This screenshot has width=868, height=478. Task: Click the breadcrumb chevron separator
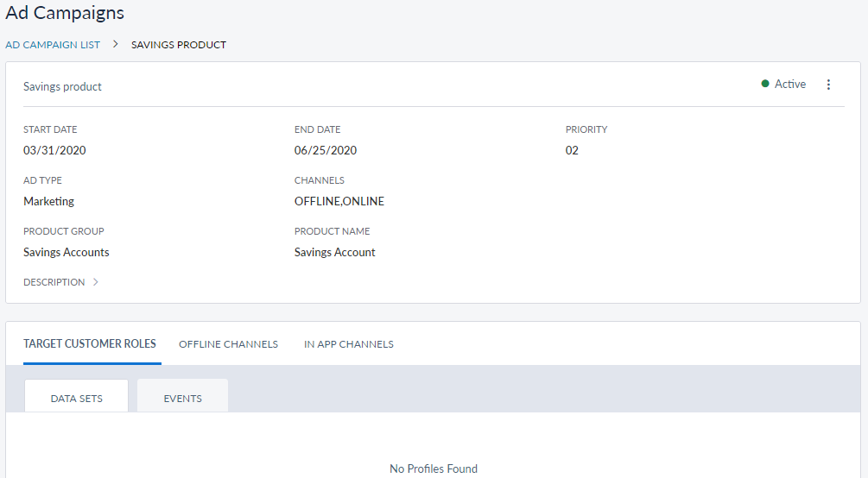[x=116, y=44]
